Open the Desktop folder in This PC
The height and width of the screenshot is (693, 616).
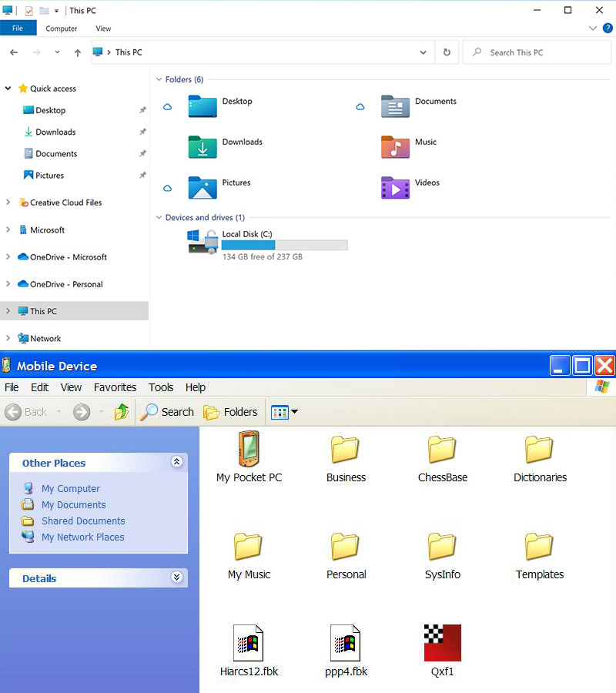pos(203,106)
